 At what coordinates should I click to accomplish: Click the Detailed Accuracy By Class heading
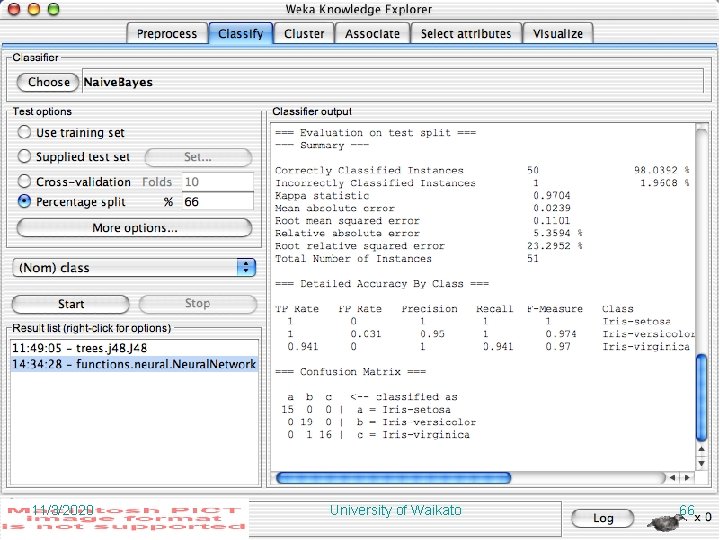(x=382, y=284)
